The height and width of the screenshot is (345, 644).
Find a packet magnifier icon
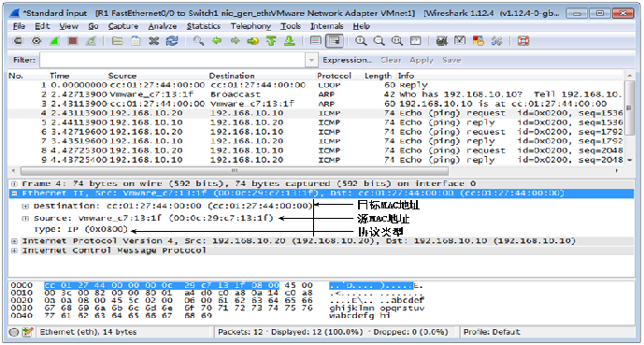click(198, 40)
